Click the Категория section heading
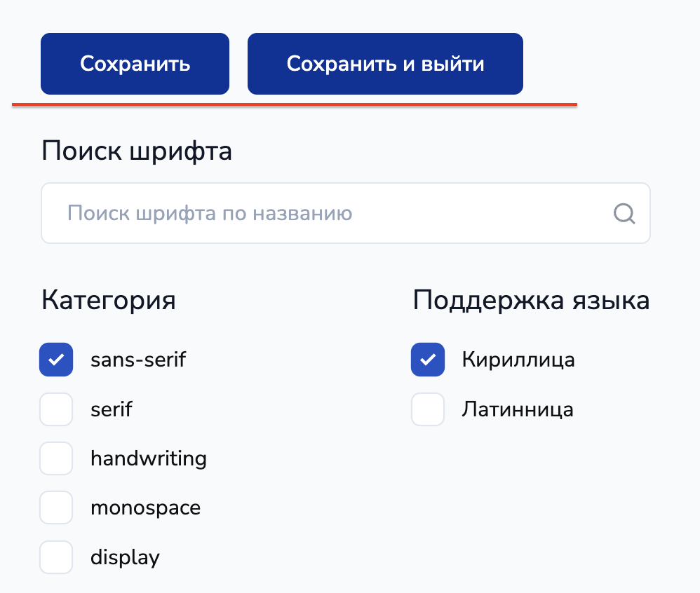This screenshot has height=593, width=700. [109, 300]
